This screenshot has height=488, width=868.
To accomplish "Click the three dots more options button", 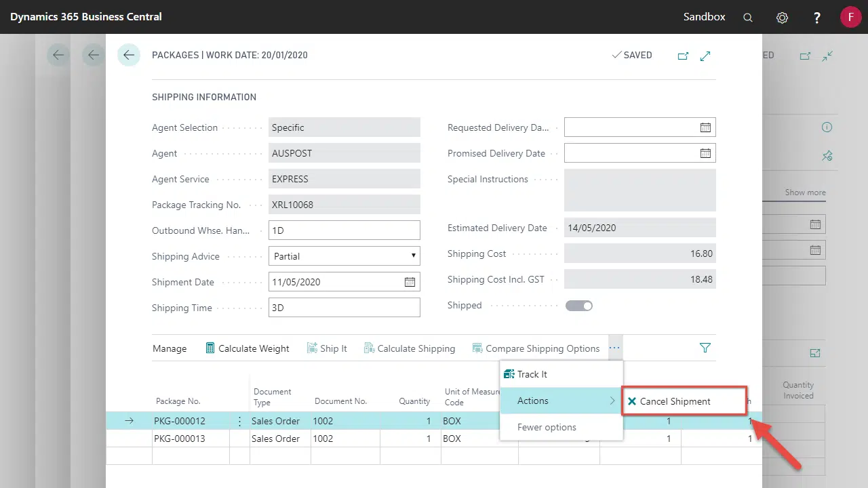I will 614,348.
